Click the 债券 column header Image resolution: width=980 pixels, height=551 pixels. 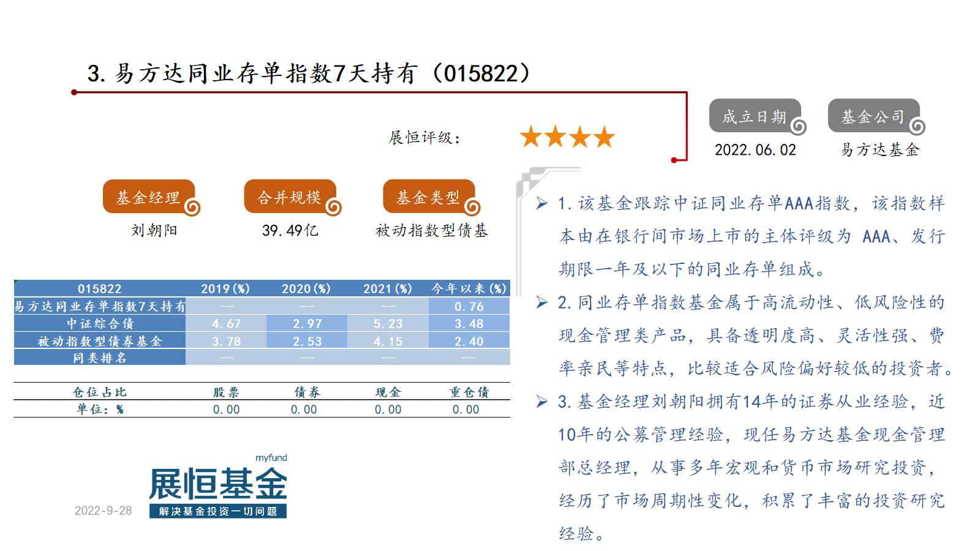(307, 392)
